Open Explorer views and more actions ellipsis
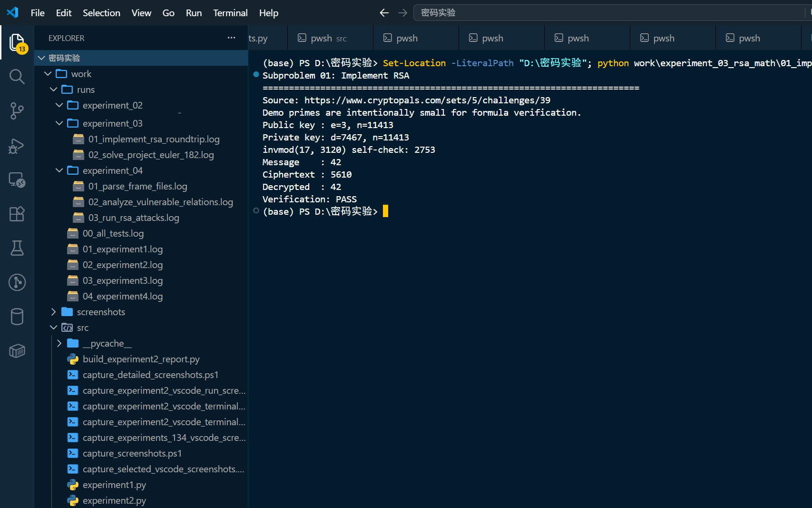Image resolution: width=812 pixels, height=508 pixels. [231, 38]
